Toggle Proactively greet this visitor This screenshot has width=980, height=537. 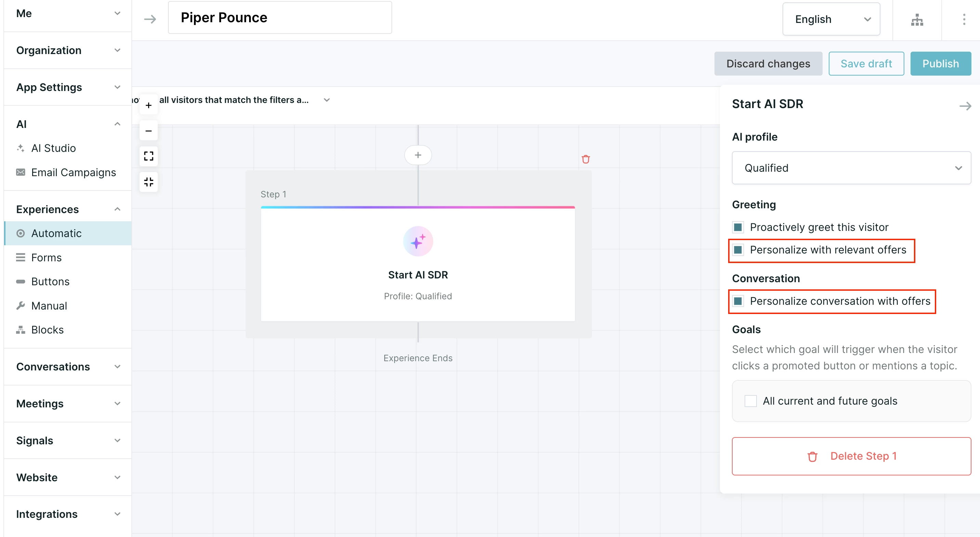738,227
